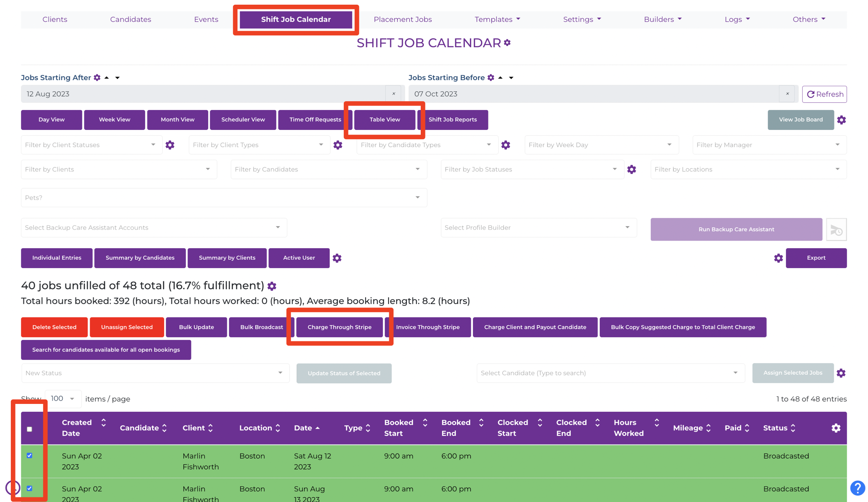
Task: Expand the Templates menu
Action: point(497,19)
